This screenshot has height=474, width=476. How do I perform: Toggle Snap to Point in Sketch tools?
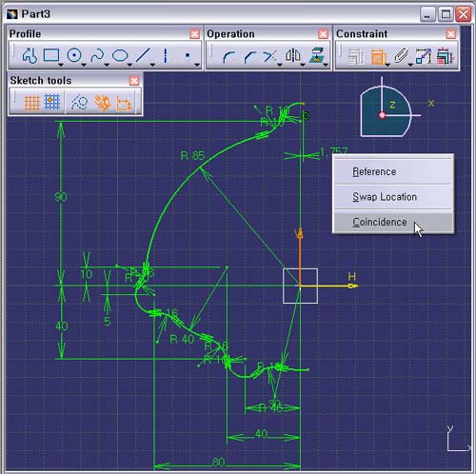[52, 102]
